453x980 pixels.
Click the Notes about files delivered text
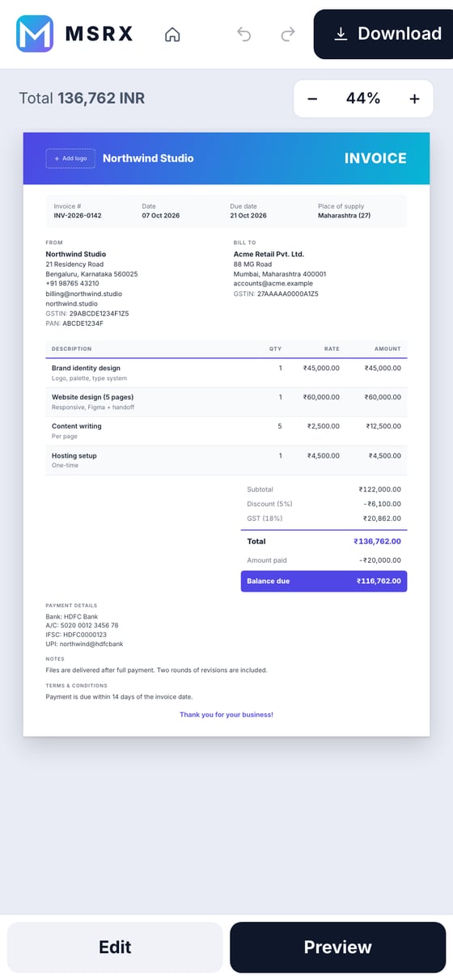pos(157,670)
